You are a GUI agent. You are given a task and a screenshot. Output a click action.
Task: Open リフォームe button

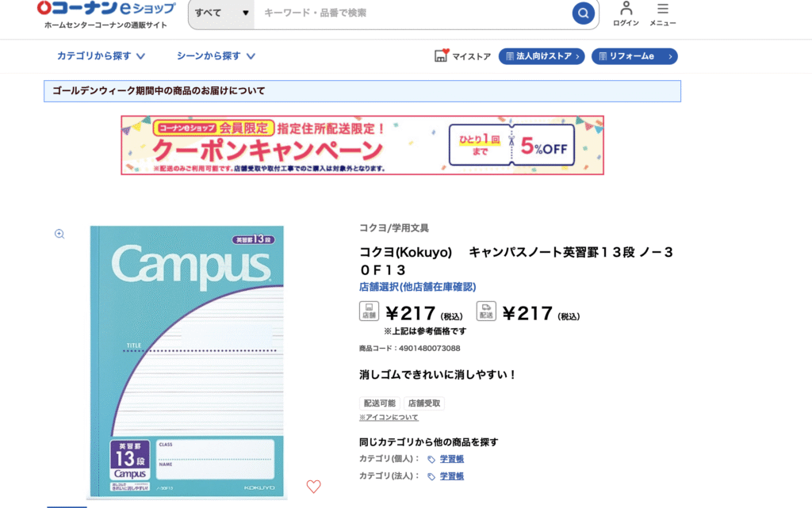(634, 56)
